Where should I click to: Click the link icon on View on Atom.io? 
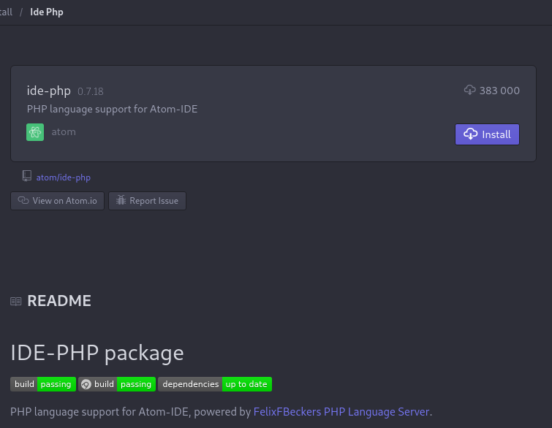click(23, 200)
